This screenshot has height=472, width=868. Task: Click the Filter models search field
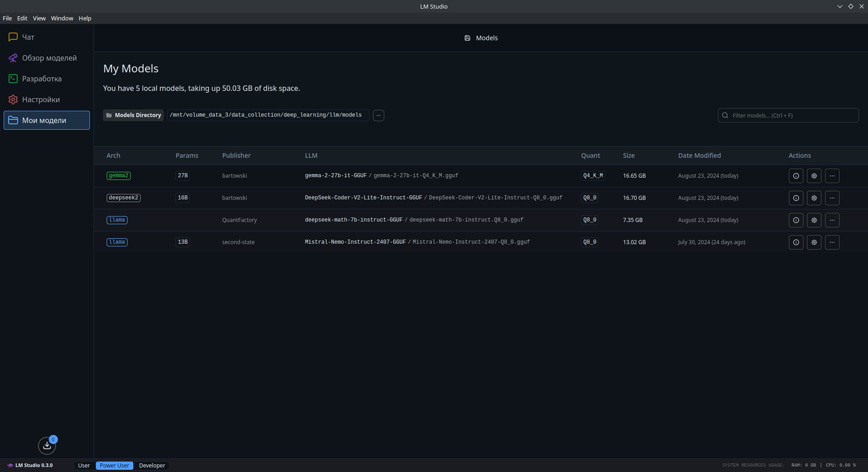[x=788, y=115]
